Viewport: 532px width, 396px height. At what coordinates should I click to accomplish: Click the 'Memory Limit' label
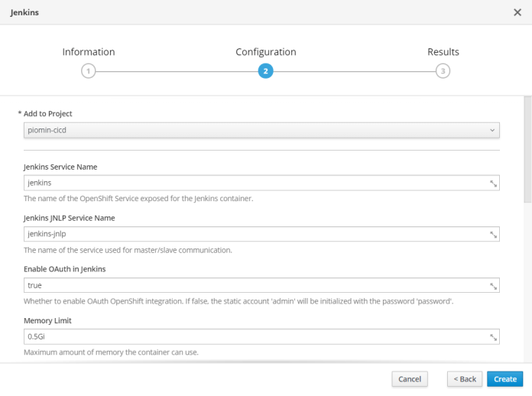coord(47,320)
